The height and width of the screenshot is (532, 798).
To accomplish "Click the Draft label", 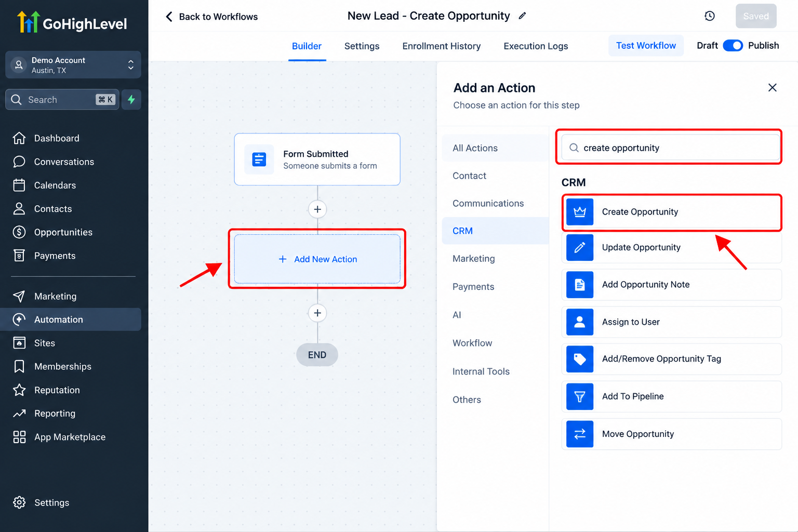I will click(x=707, y=46).
